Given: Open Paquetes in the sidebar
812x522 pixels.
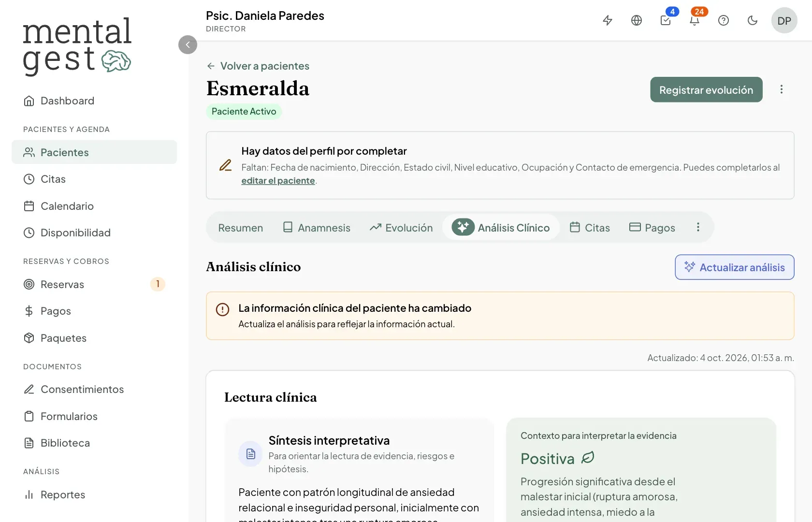Looking at the screenshot, I should click(94, 338).
